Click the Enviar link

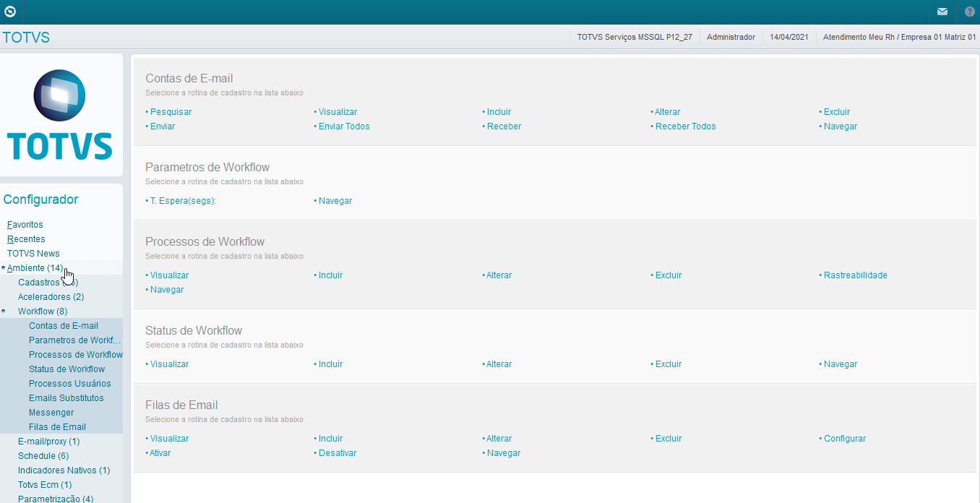tap(163, 126)
